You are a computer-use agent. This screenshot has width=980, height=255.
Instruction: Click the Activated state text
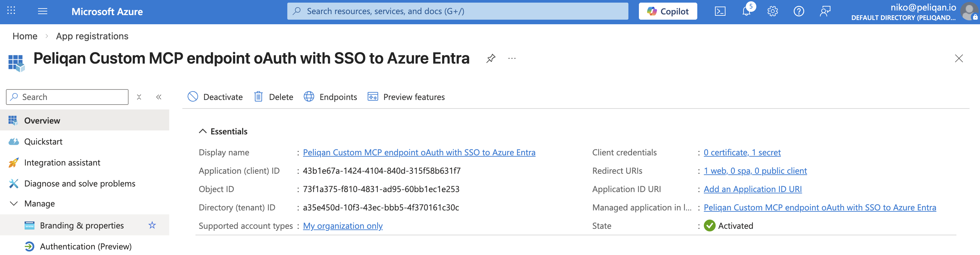tap(735, 226)
